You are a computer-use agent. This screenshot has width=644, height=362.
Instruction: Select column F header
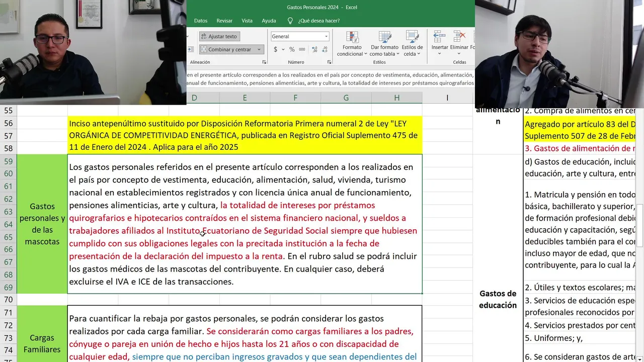(x=295, y=98)
